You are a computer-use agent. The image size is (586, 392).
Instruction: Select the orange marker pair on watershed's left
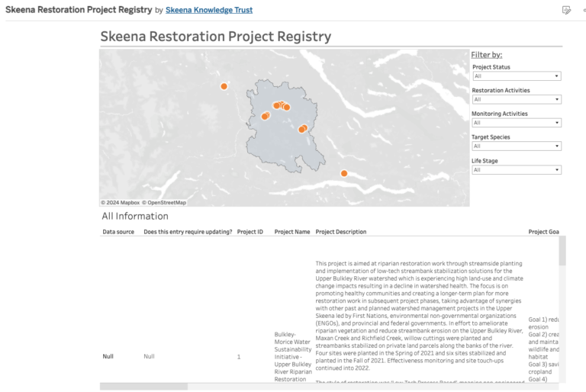[x=266, y=116]
